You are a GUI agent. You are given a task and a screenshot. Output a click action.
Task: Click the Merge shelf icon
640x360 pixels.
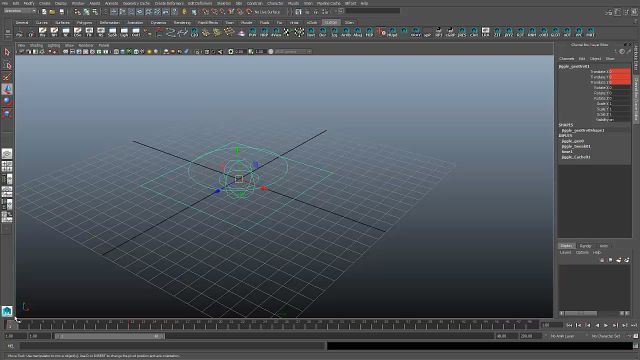pos(392,32)
